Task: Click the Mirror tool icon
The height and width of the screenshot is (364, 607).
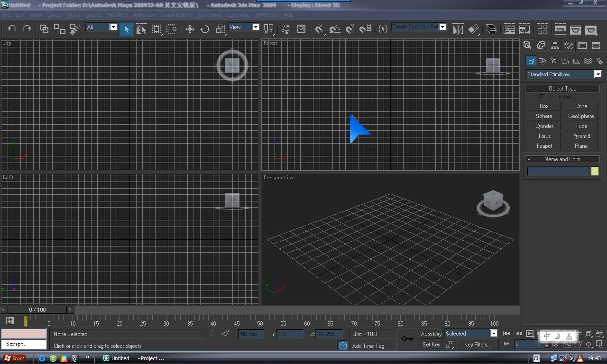Action: coord(458,29)
